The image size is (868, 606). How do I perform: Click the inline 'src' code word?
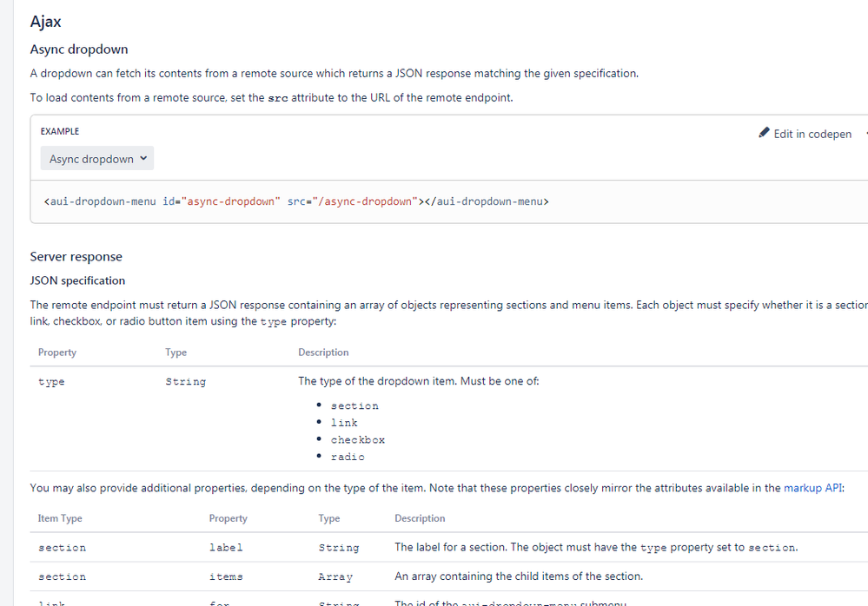click(x=278, y=98)
